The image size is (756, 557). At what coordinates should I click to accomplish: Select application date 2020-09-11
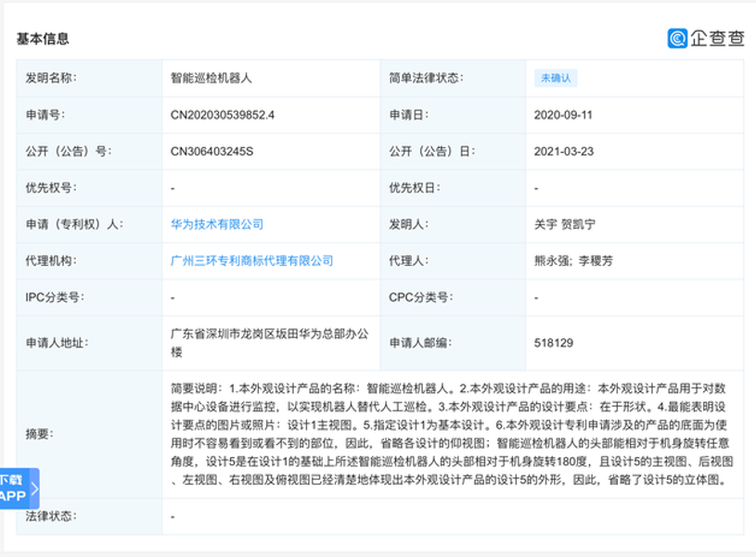563,115
